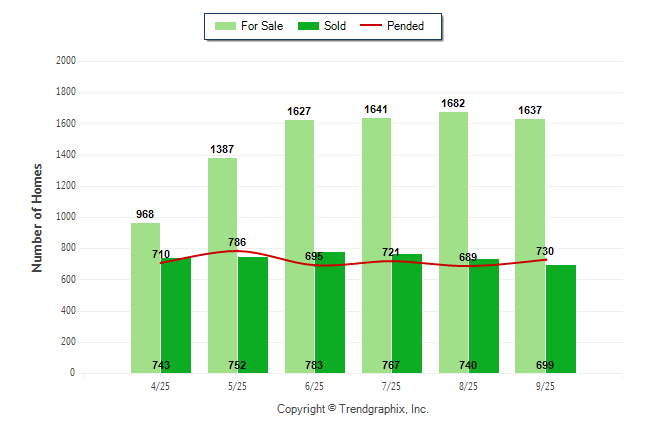Image resolution: width=646 pixels, height=434 pixels.
Task: Toggle the For Sale legend label
Action: point(262,26)
